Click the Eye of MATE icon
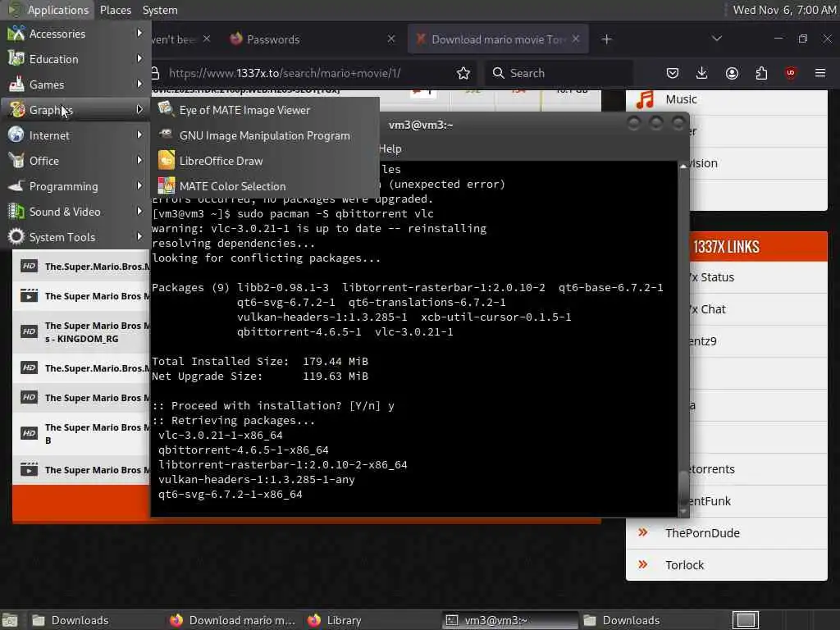This screenshot has height=630, width=840. 166,109
